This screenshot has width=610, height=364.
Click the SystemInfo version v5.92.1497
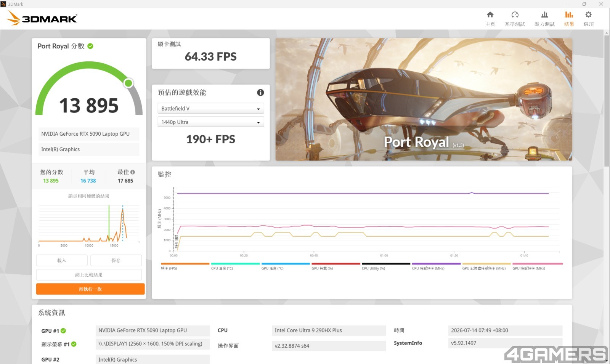tap(505, 343)
